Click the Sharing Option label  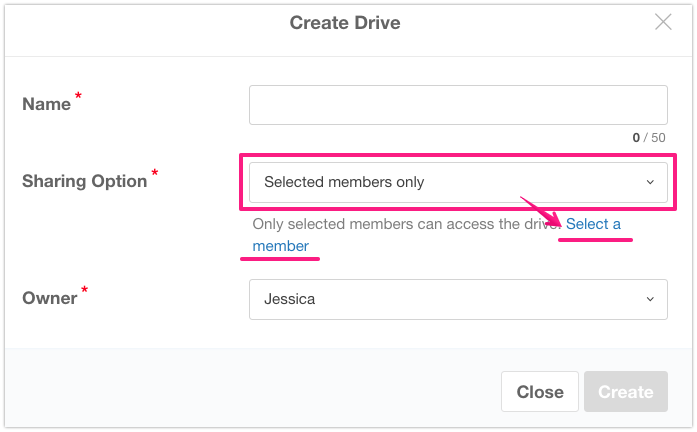pyautogui.click(x=84, y=181)
